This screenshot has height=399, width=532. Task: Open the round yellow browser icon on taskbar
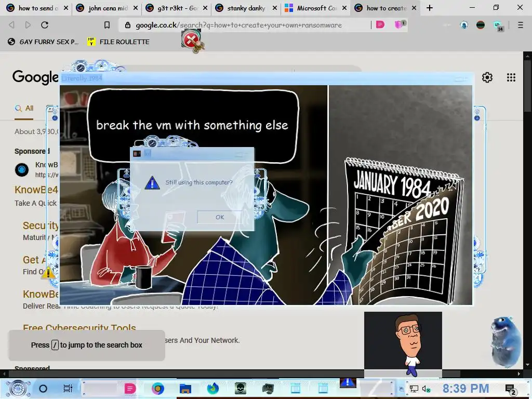[x=158, y=389]
